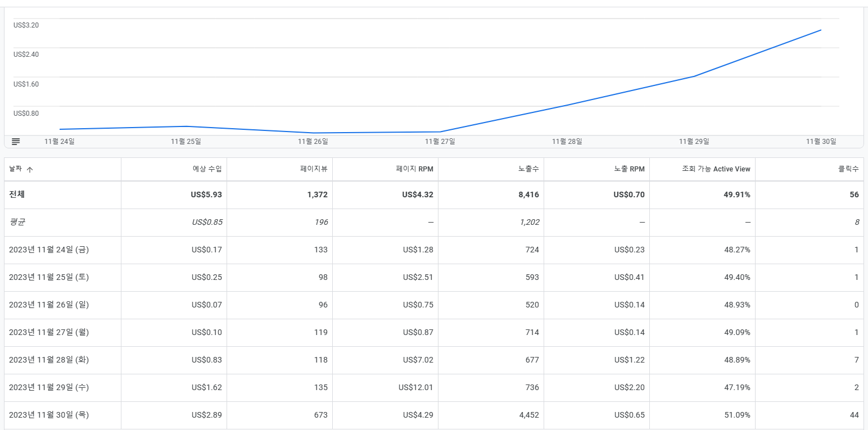Select Nov 30 page views 673
Image resolution: width=868 pixels, height=430 pixels.
[321, 415]
